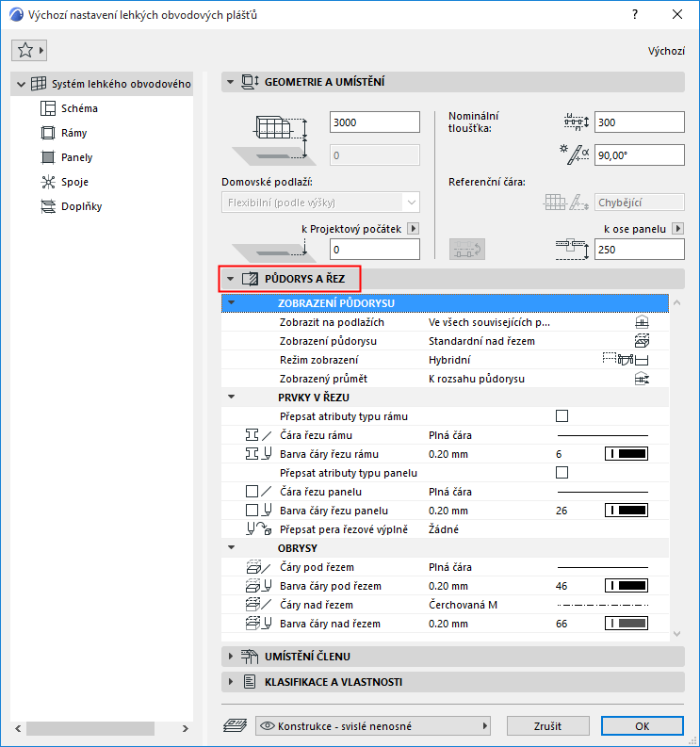Click the Standardní nad řezem value
The height and width of the screenshot is (747, 700).
pos(481,341)
